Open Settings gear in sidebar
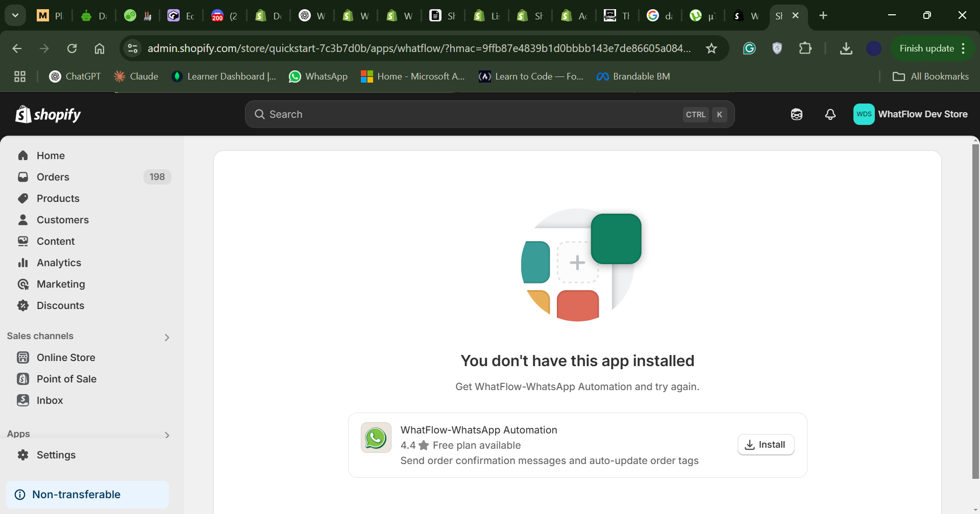This screenshot has height=514, width=980. [x=23, y=455]
